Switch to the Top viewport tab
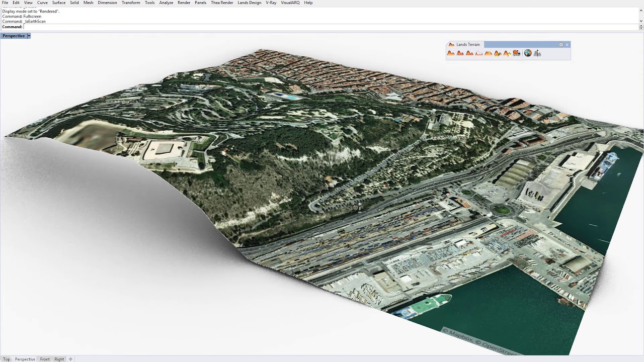 tap(7, 359)
